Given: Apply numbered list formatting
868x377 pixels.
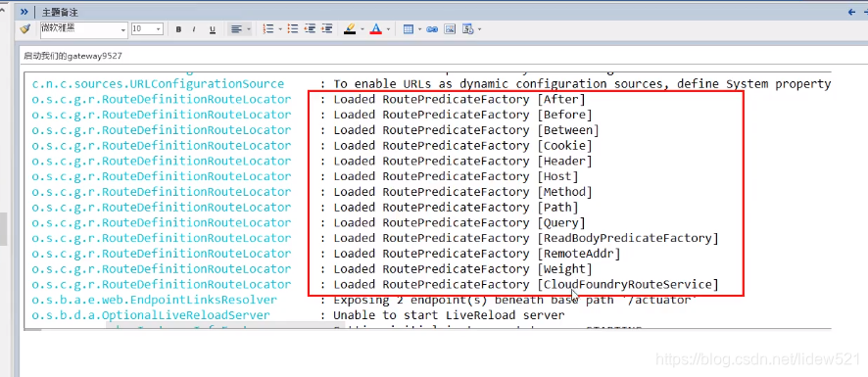Looking at the screenshot, I should (268, 29).
